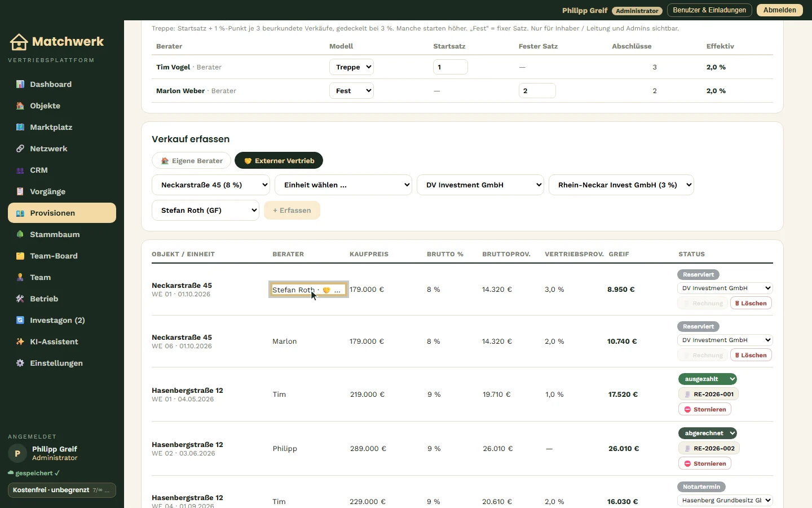The image size is (812, 508).
Task: Switch to Eigene Berater mode
Action: point(191,160)
